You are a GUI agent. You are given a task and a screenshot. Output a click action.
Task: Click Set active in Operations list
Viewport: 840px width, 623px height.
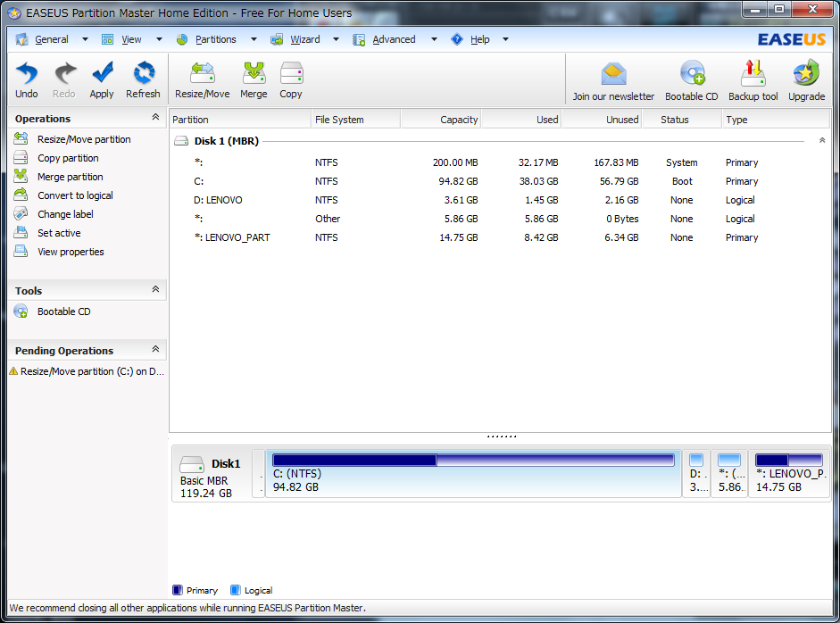click(59, 233)
